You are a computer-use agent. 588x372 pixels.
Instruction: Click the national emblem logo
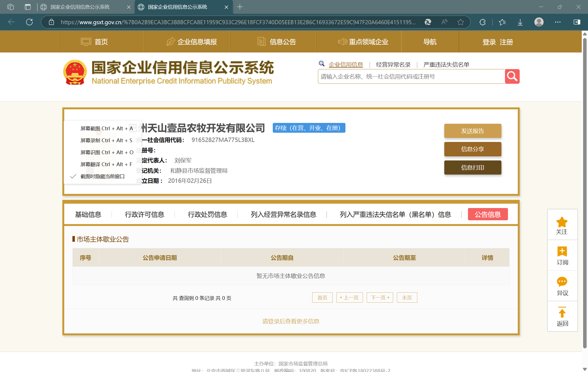[75, 72]
